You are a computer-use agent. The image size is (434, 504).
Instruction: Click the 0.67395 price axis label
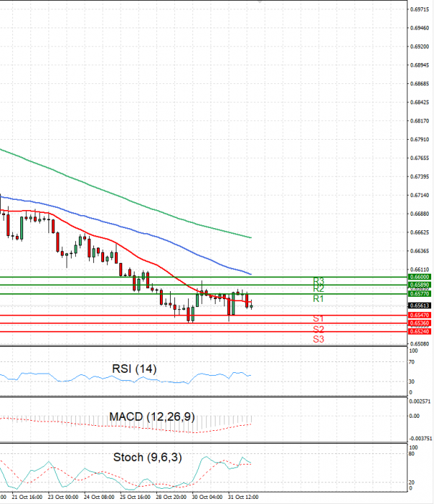(420, 177)
